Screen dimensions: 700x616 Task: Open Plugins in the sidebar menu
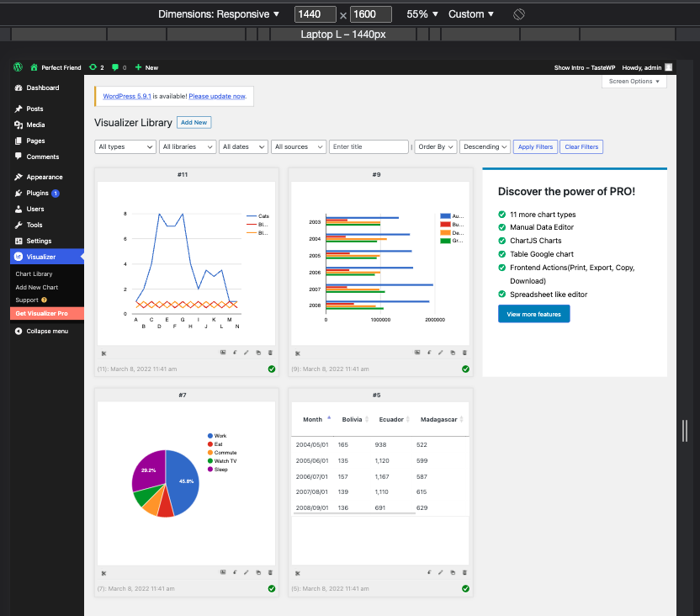[47, 193]
